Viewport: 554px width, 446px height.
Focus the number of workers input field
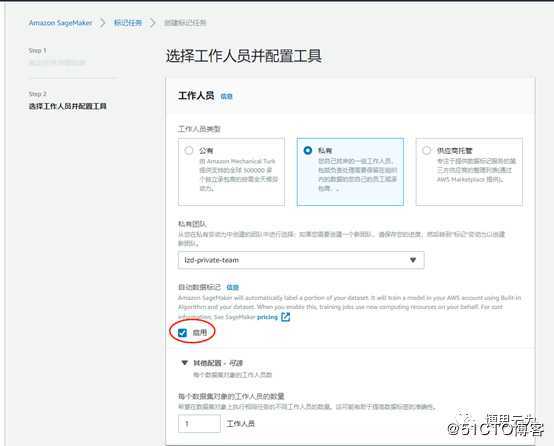tap(199, 423)
